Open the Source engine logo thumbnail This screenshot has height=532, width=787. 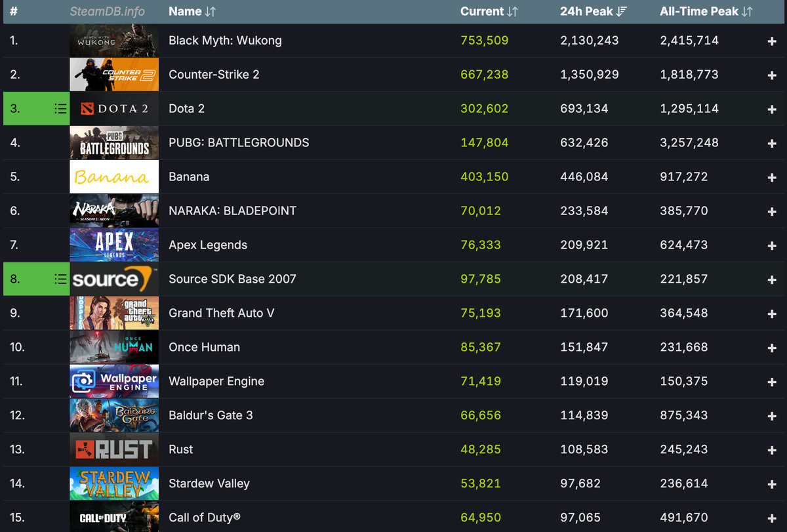pos(114,279)
